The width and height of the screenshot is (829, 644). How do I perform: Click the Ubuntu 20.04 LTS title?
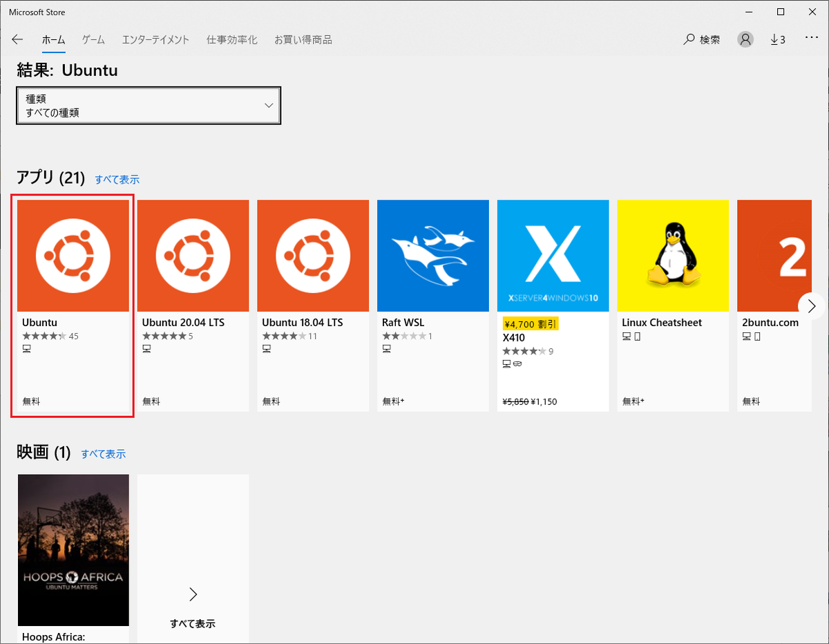(x=183, y=323)
